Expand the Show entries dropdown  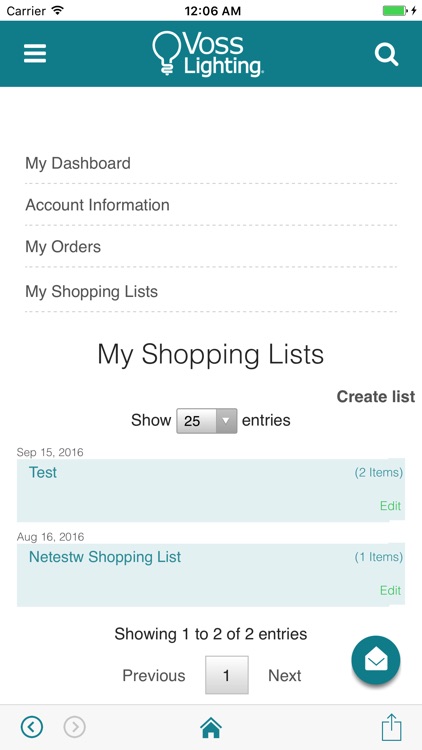(207, 421)
